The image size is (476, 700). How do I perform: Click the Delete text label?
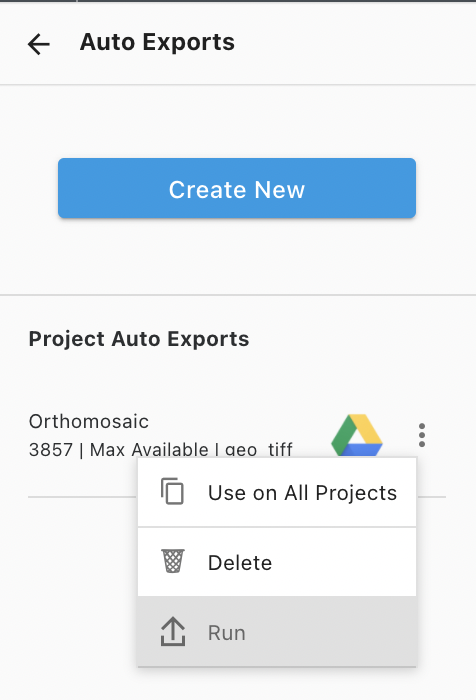point(240,562)
